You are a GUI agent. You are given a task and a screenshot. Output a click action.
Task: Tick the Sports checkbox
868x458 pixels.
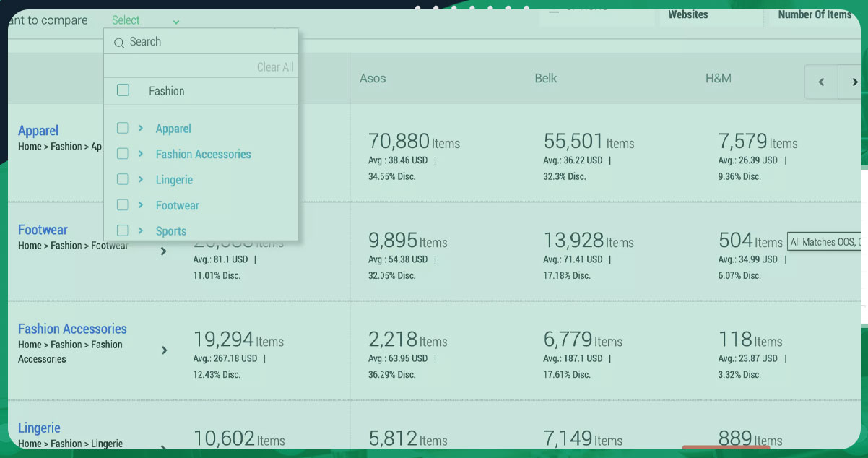(123, 230)
